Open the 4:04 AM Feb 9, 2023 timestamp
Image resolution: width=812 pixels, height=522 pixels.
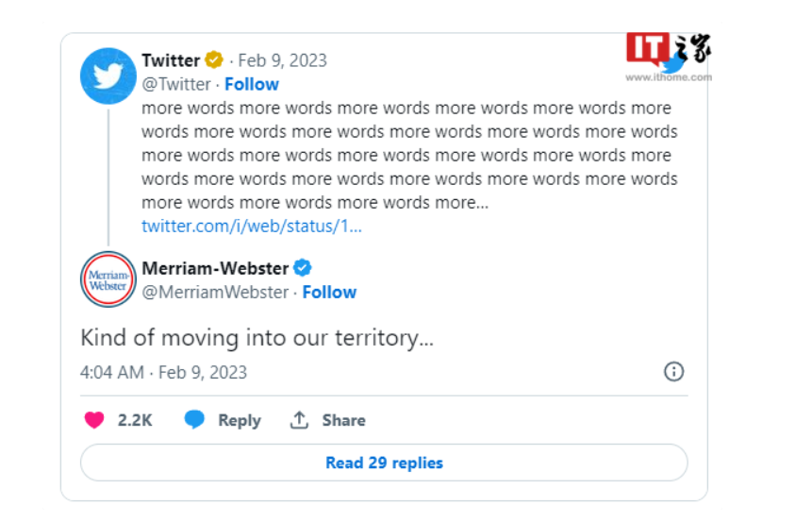pos(164,372)
